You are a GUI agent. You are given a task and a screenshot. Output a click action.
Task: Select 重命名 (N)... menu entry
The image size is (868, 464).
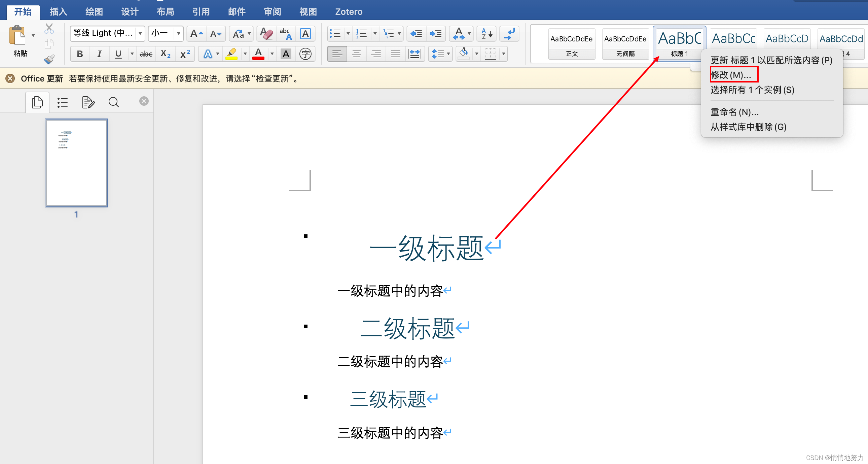point(734,112)
